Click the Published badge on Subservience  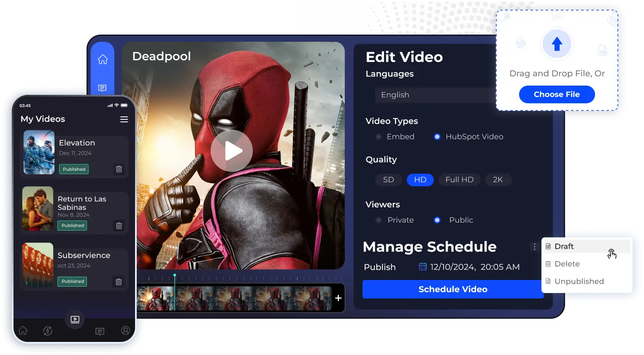click(x=73, y=281)
